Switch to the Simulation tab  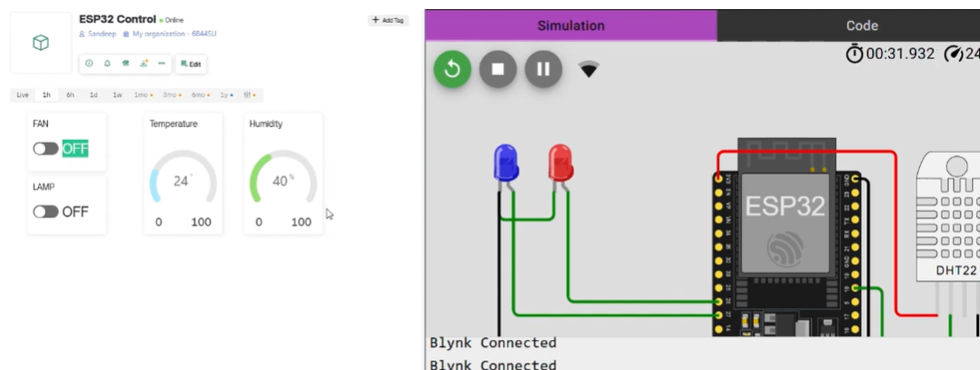[x=570, y=25]
